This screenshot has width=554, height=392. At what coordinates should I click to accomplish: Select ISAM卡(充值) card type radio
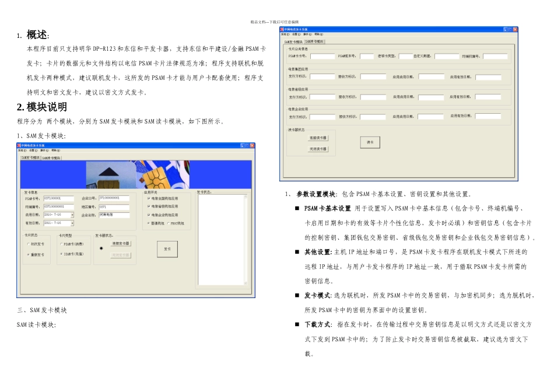pyautogui.click(x=61, y=254)
